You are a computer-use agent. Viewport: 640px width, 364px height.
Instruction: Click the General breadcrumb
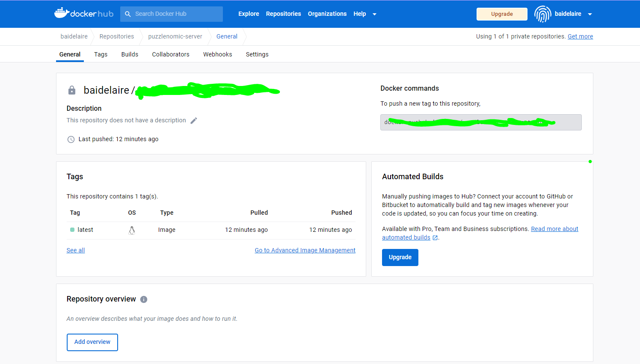[x=227, y=37]
